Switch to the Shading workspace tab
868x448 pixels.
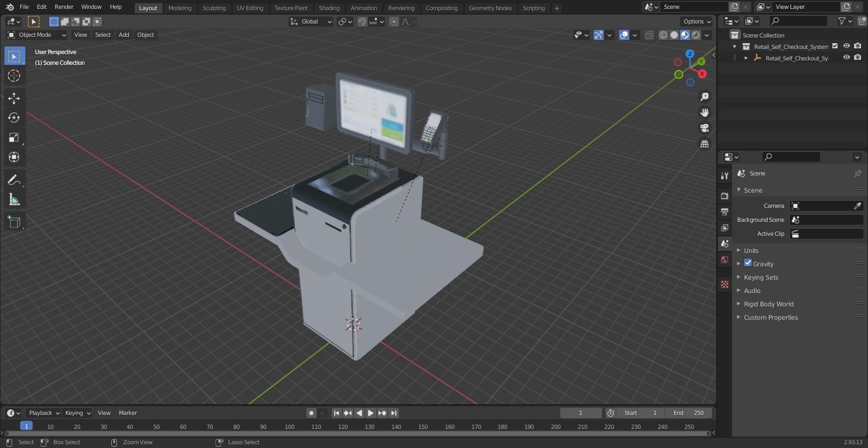[x=329, y=8]
